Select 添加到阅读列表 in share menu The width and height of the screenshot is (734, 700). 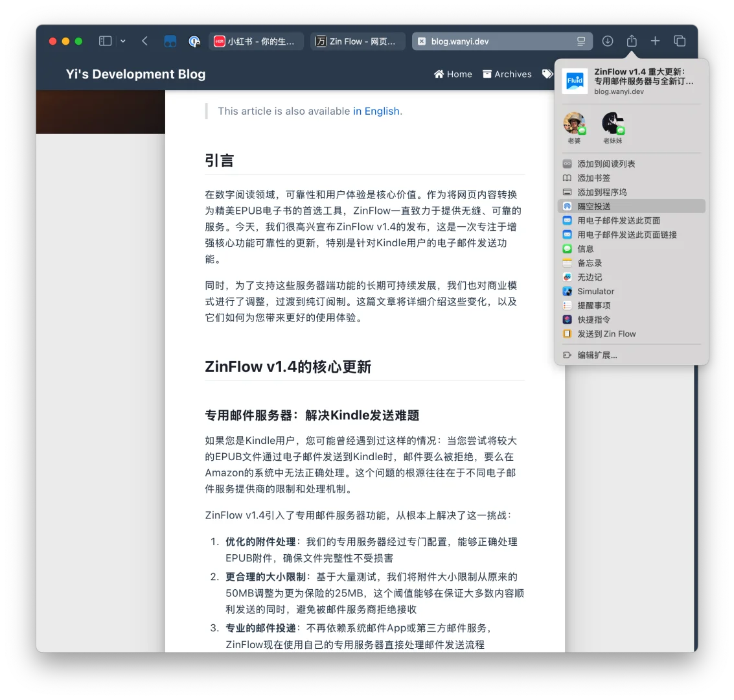pos(632,164)
